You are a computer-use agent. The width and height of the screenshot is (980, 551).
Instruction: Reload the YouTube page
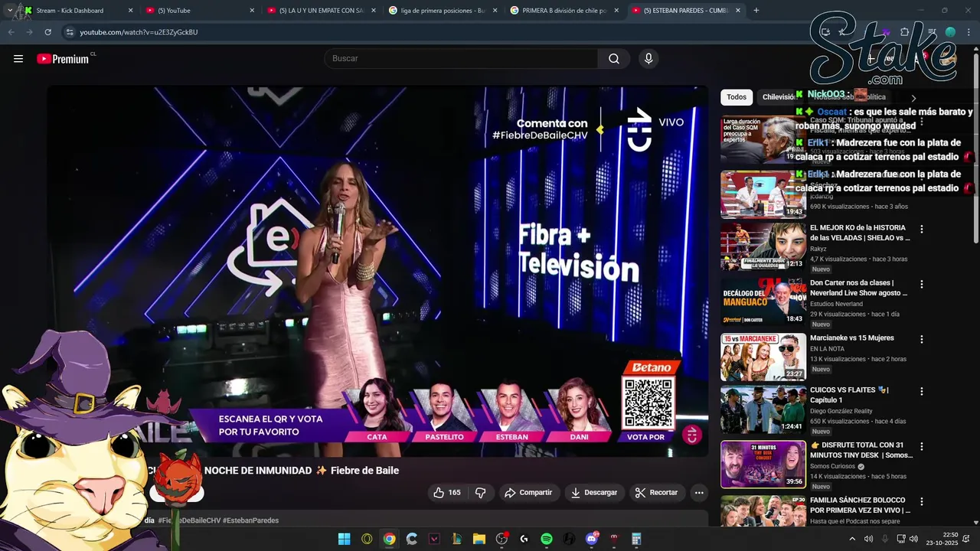(x=48, y=32)
